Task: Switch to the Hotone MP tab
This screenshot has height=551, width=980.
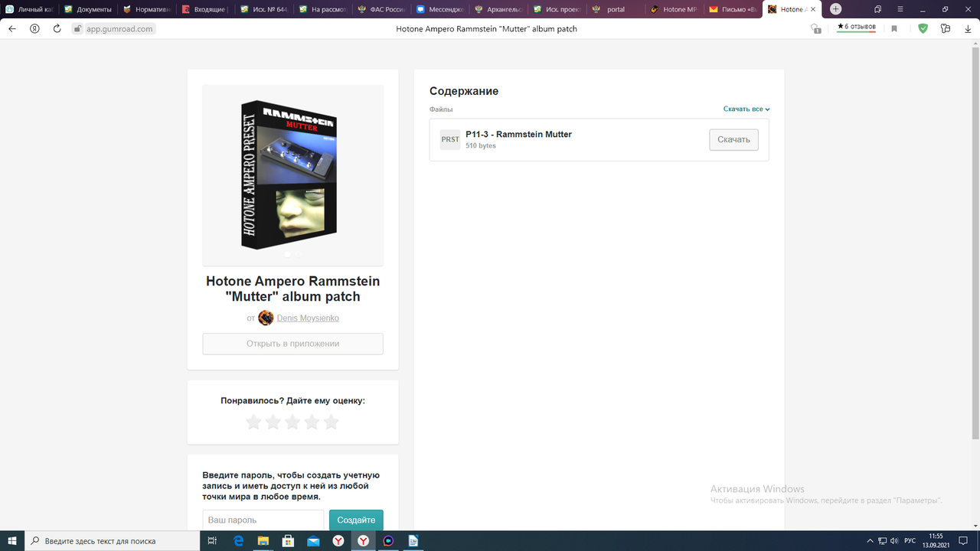Action: [x=675, y=9]
